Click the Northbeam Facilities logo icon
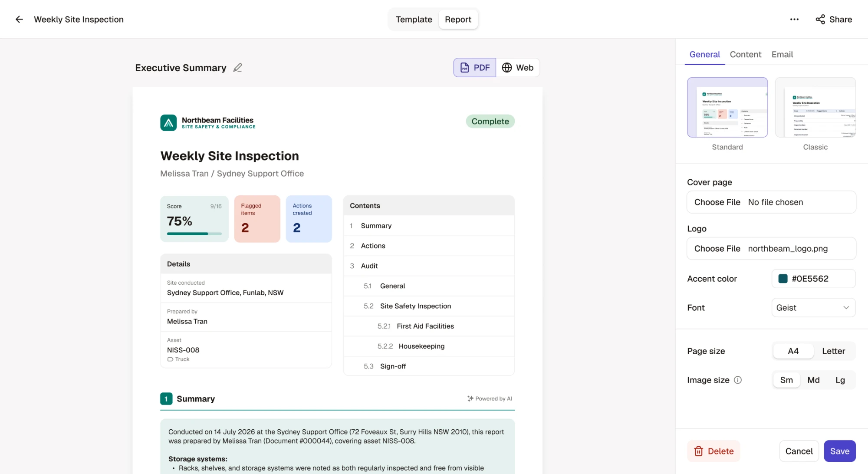The image size is (868, 474). coord(168,123)
